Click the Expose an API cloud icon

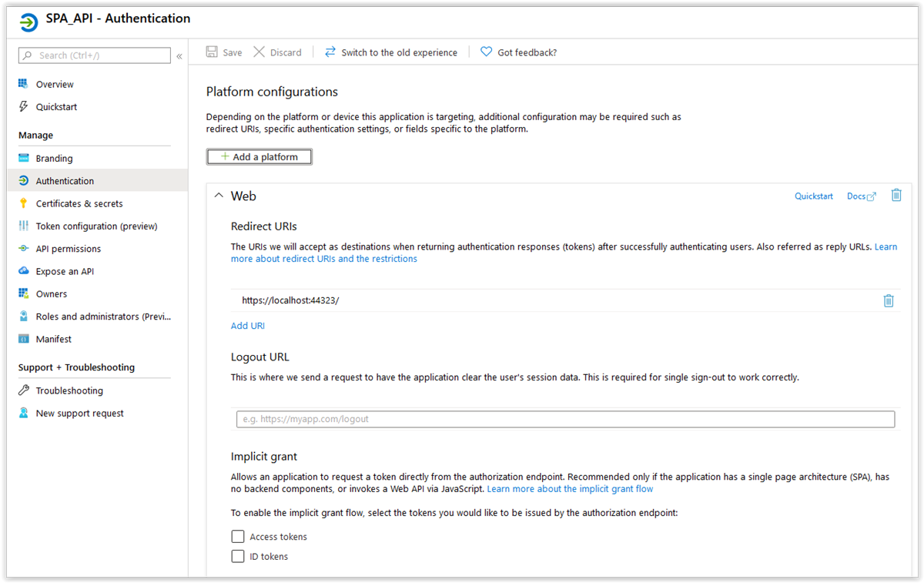pos(24,271)
